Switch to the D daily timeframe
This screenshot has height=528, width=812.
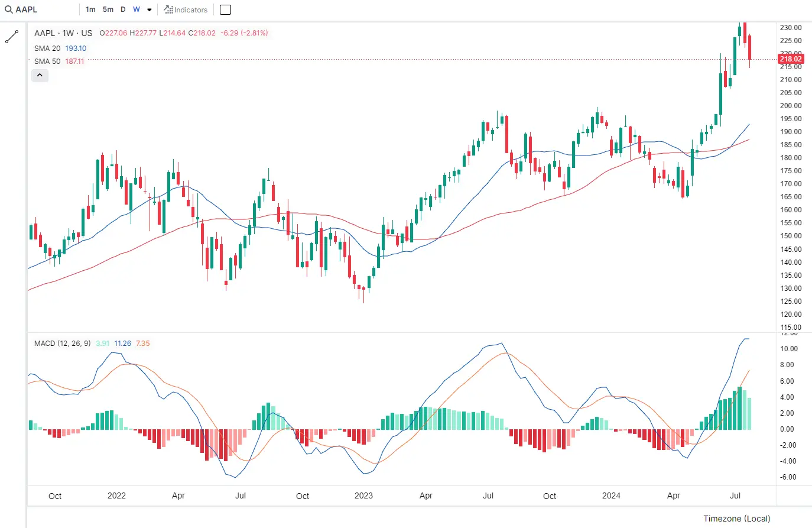click(x=123, y=9)
